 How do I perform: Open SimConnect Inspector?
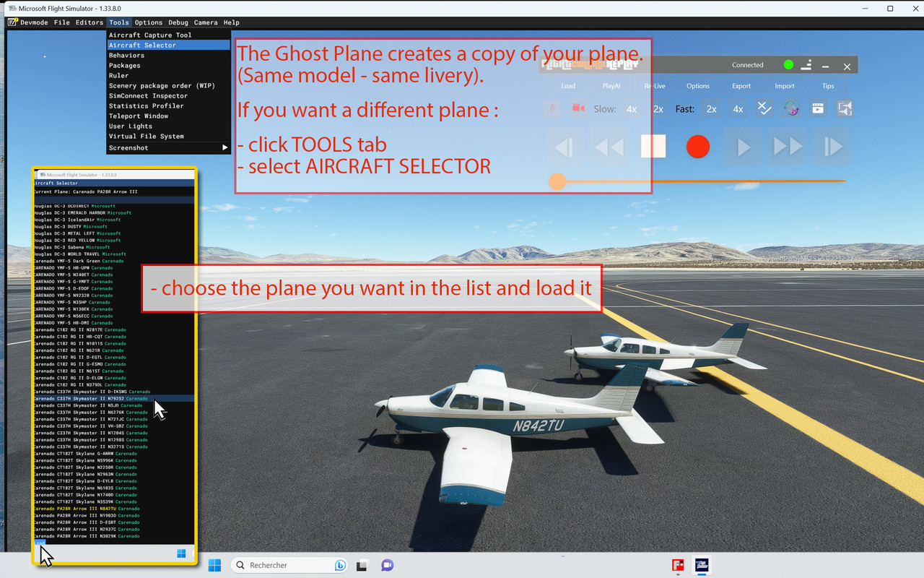[168, 95]
